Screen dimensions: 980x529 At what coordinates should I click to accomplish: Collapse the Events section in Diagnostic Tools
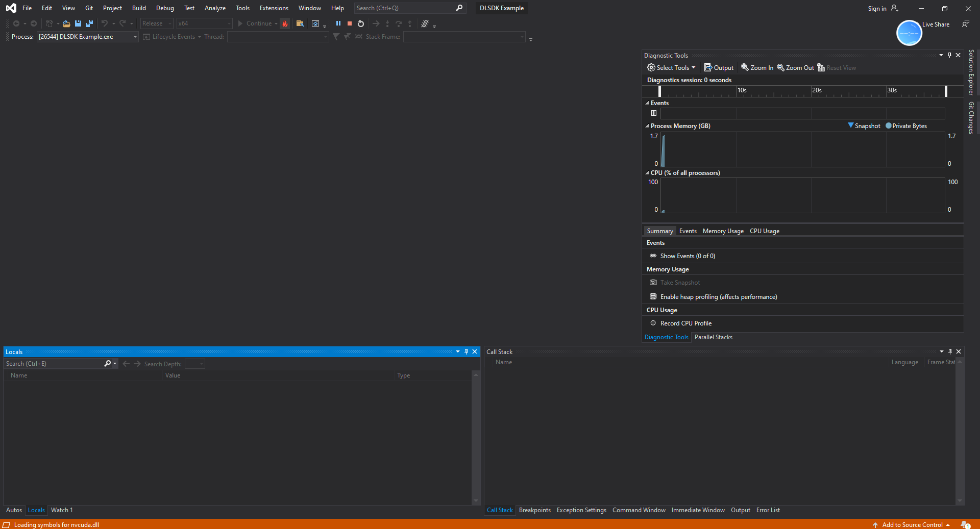point(647,103)
